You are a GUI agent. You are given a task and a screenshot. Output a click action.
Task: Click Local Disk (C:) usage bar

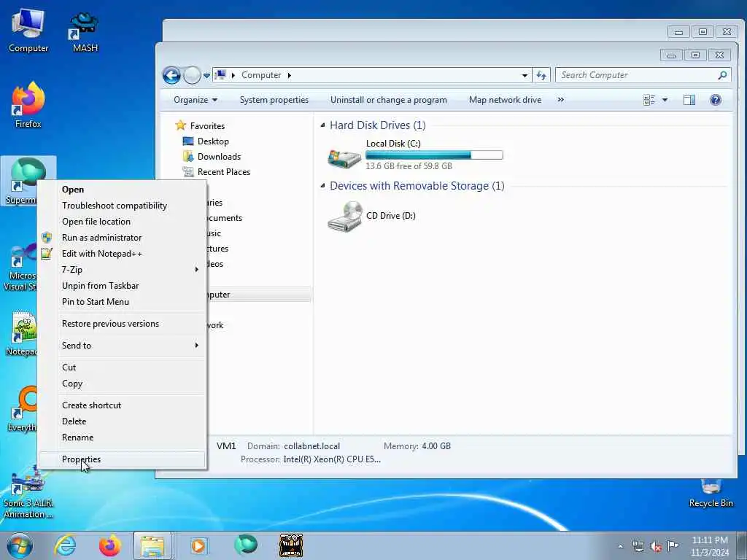pos(434,155)
